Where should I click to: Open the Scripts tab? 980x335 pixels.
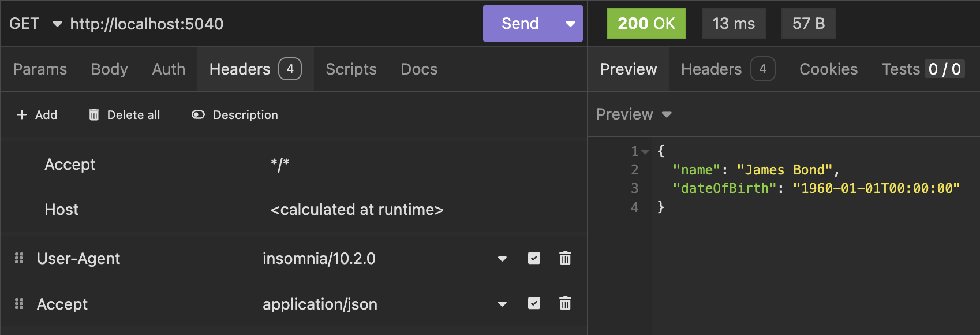coord(351,69)
